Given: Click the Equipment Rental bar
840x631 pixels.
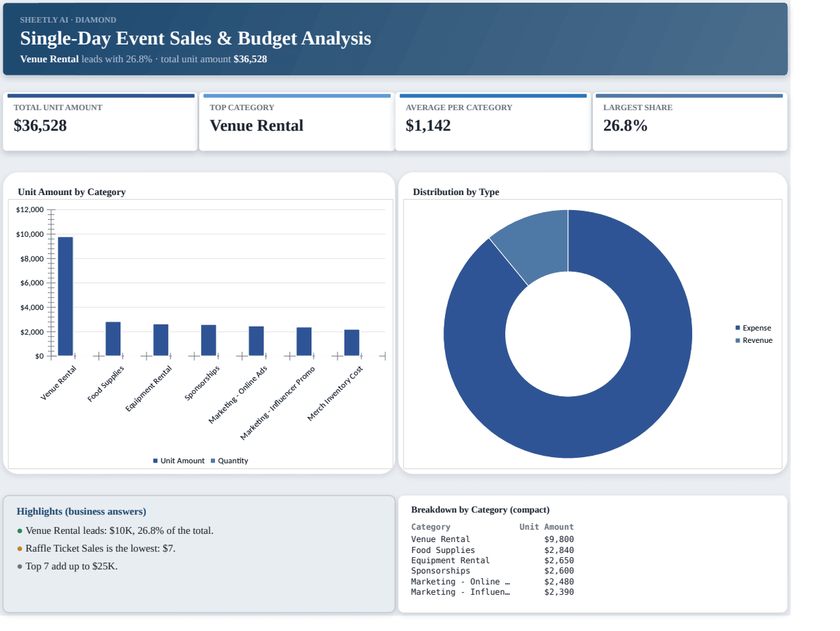Looking at the screenshot, I should point(161,340).
